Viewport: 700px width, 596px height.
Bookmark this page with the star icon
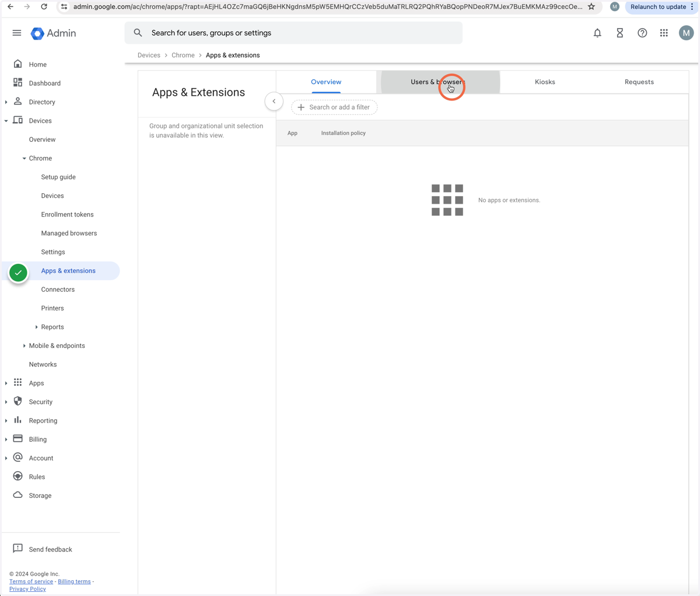pyautogui.click(x=591, y=7)
